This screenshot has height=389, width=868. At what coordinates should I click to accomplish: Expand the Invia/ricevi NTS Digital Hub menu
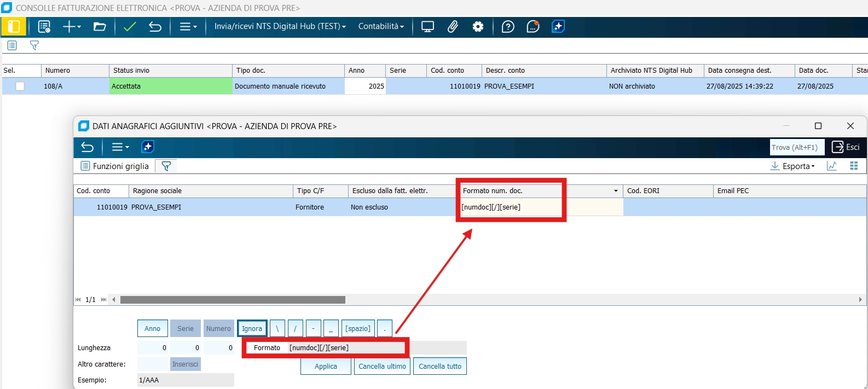[x=280, y=26]
